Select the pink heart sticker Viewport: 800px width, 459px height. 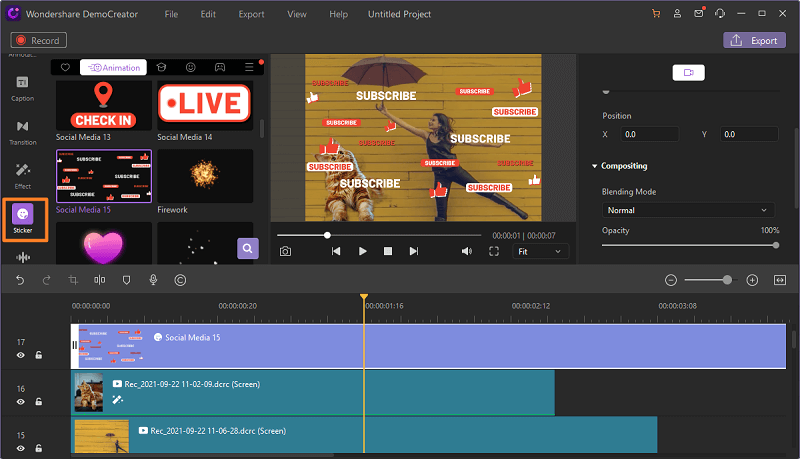pos(104,244)
